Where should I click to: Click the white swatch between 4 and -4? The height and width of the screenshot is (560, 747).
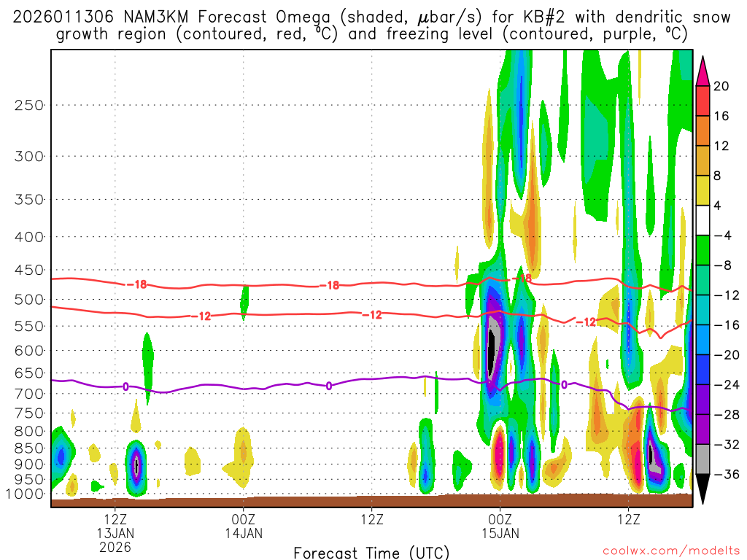703,220
